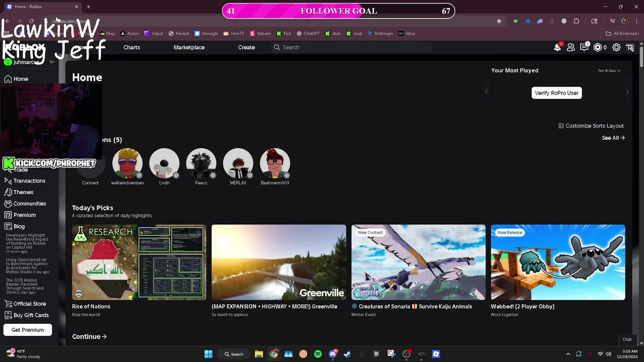Open the RoPro extension icon in header

[x=630, y=47]
